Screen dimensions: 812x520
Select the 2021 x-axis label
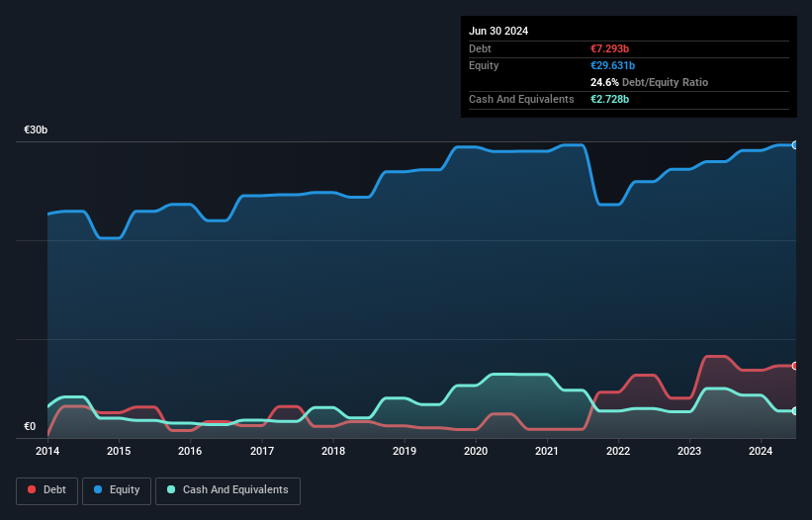547,451
